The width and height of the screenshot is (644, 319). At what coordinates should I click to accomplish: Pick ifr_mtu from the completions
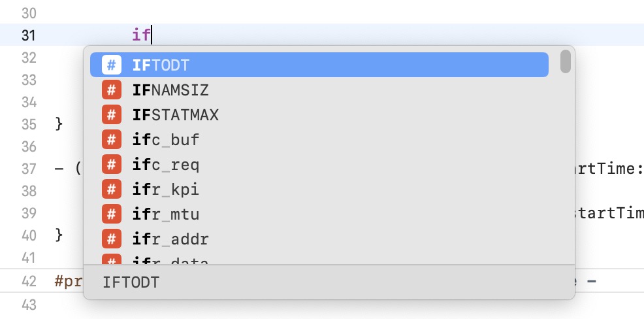(x=319, y=214)
